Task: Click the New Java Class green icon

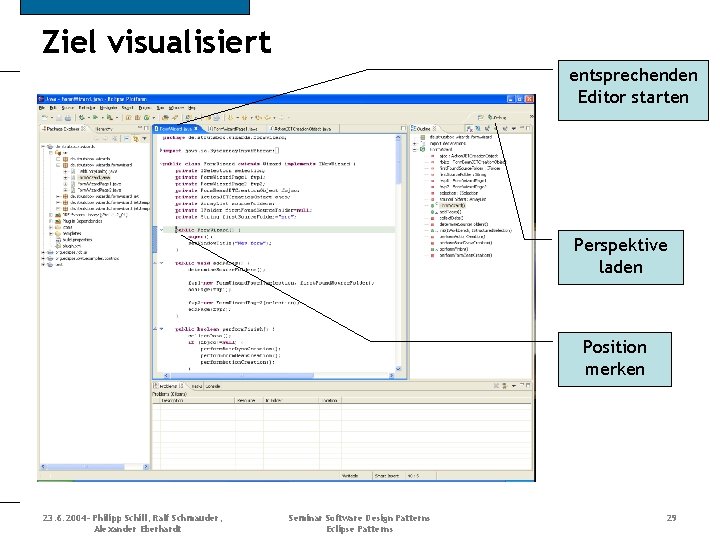Action: tap(146, 118)
